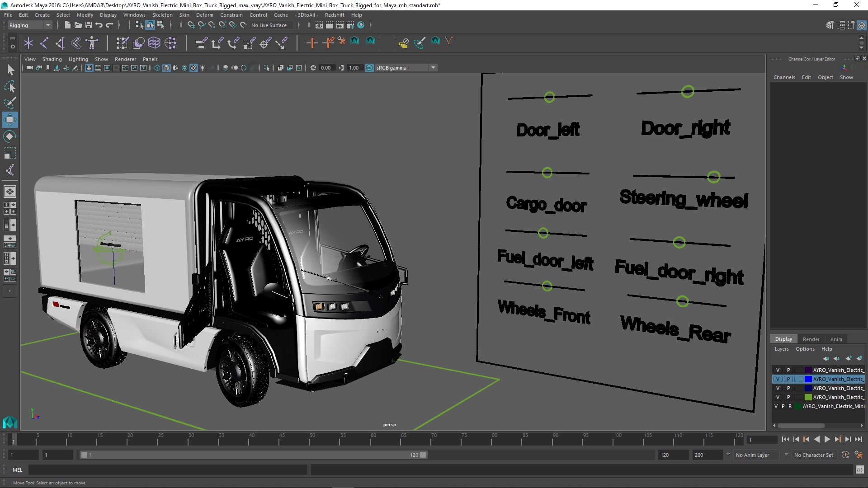The height and width of the screenshot is (488, 868).
Task: Save the scene with the disk icon
Action: point(89,25)
